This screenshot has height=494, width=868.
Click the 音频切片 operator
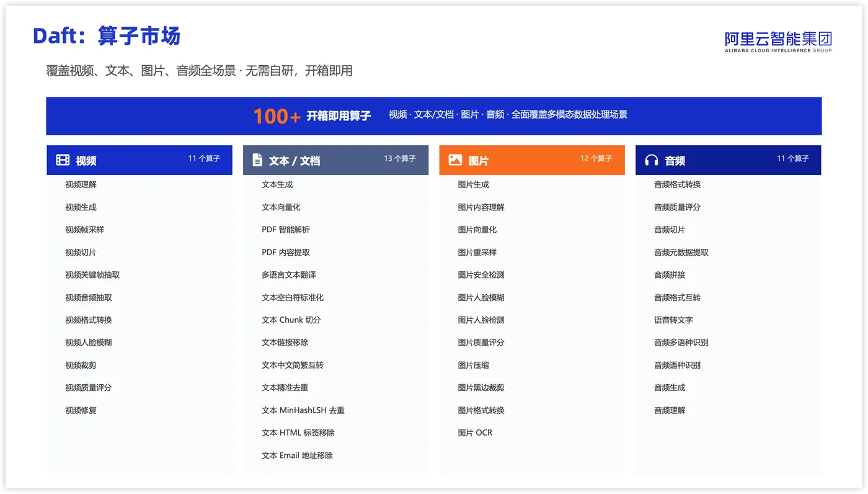pos(670,230)
